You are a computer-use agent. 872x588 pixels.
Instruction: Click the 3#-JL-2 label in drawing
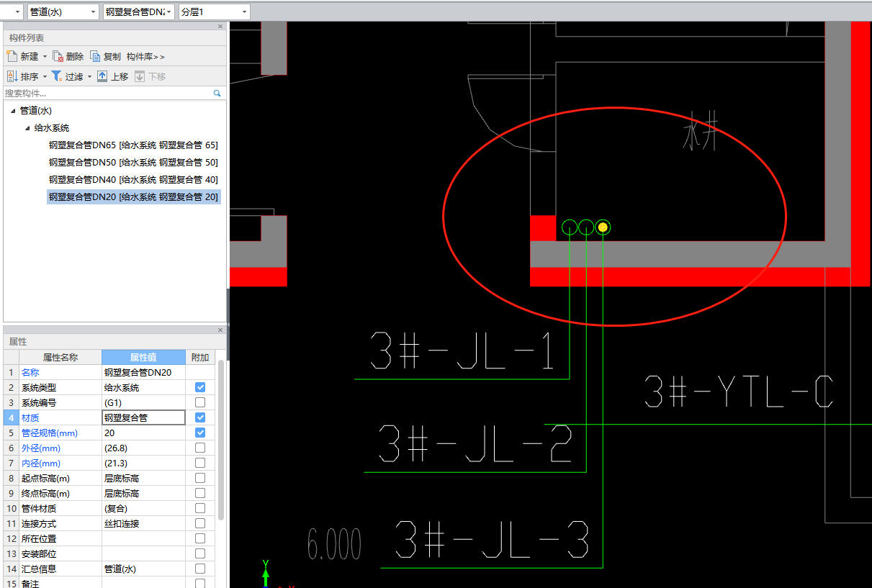coord(475,443)
